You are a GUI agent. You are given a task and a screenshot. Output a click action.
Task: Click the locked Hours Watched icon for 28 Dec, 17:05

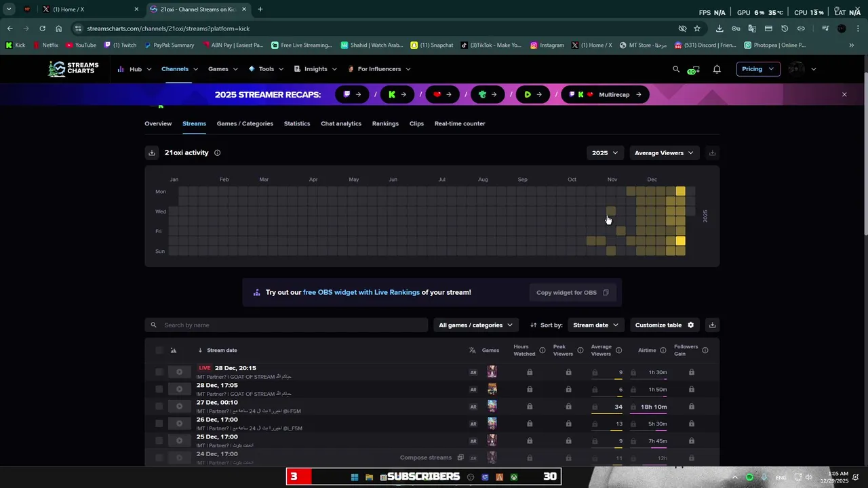(530, 389)
